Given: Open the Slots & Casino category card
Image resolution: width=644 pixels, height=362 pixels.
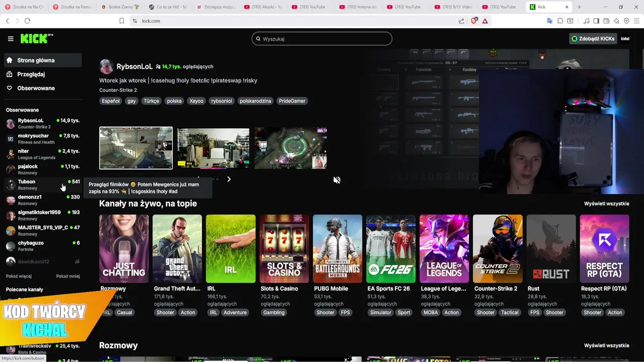Looking at the screenshot, I should 284,249.
